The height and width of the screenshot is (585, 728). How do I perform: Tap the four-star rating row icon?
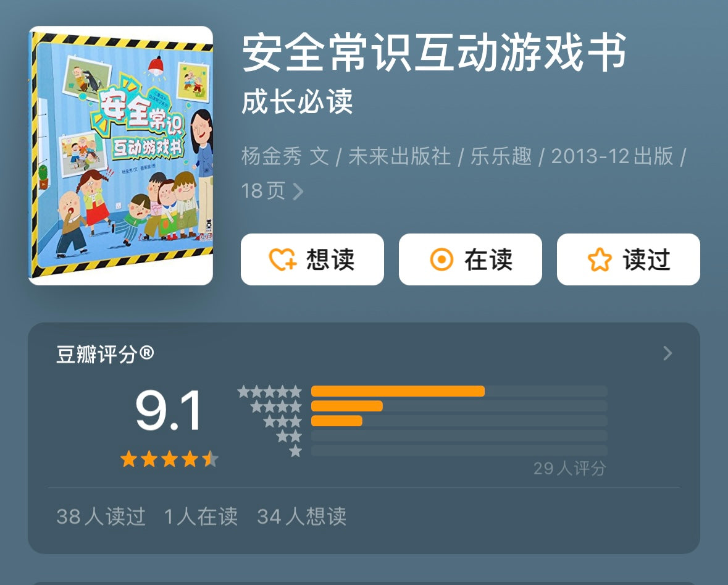[276, 406]
